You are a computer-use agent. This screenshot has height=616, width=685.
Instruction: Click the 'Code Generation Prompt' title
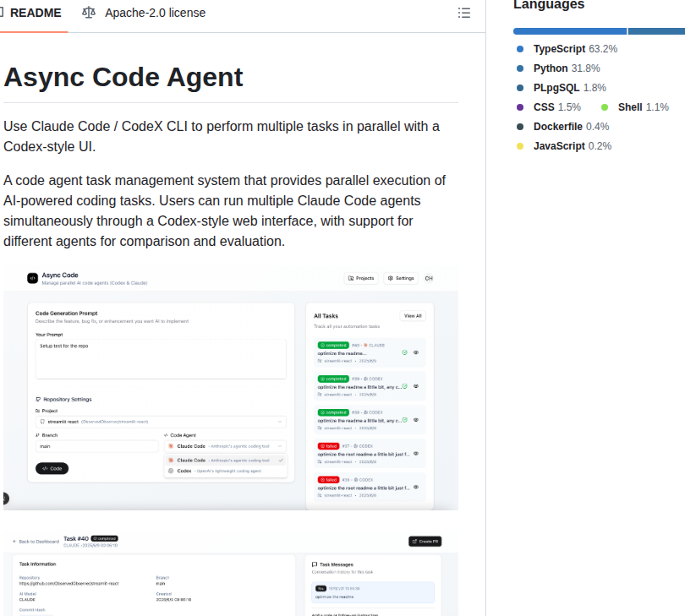[67, 313]
